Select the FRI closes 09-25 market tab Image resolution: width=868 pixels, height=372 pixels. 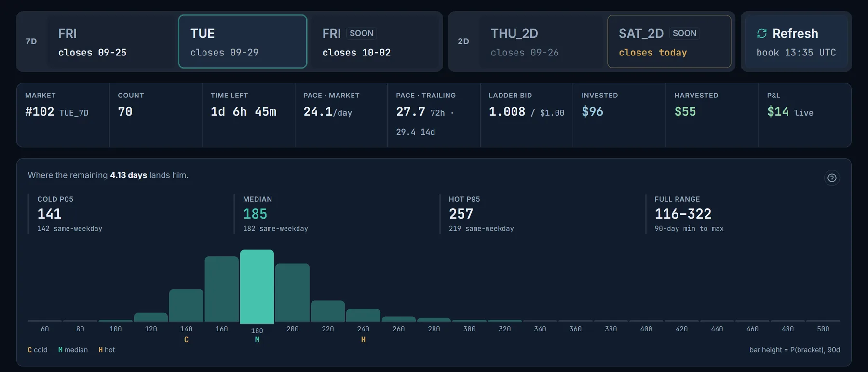(x=112, y=41)
